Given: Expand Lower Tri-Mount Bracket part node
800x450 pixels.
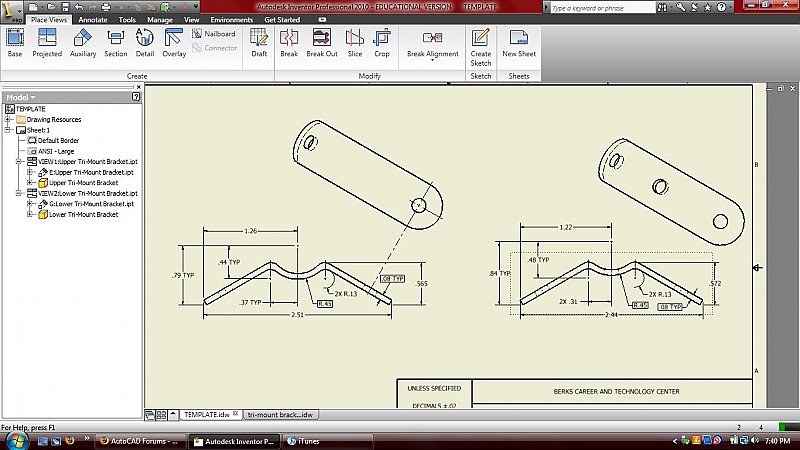Looking at the screenshot, I should (30, 215).
